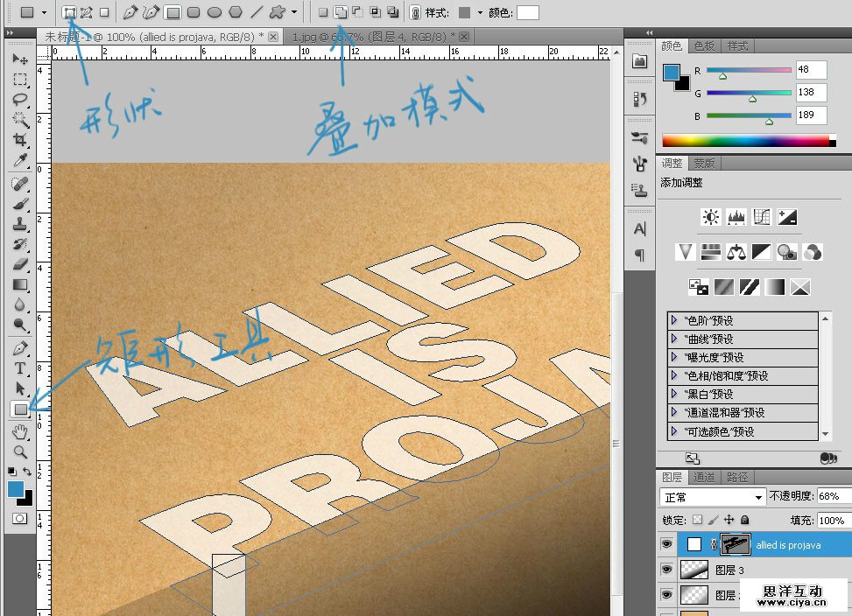Viewport: 852px width, 616px height.
Task: Select the Crop tool
Action: [19, 141]
